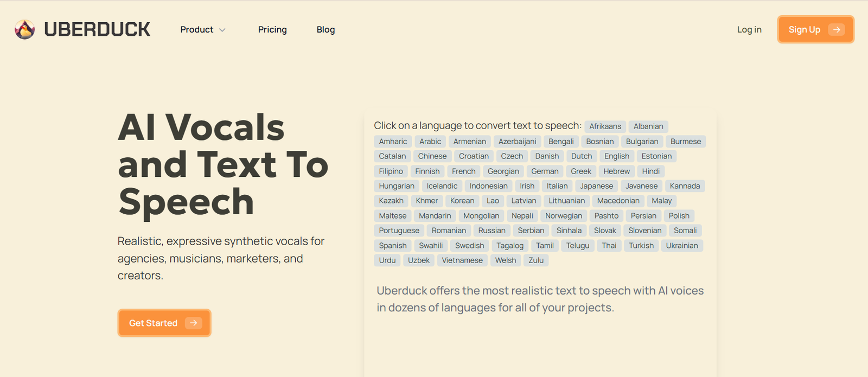Select the Irish language tag
Screen dimensions: 868x377
527,186
